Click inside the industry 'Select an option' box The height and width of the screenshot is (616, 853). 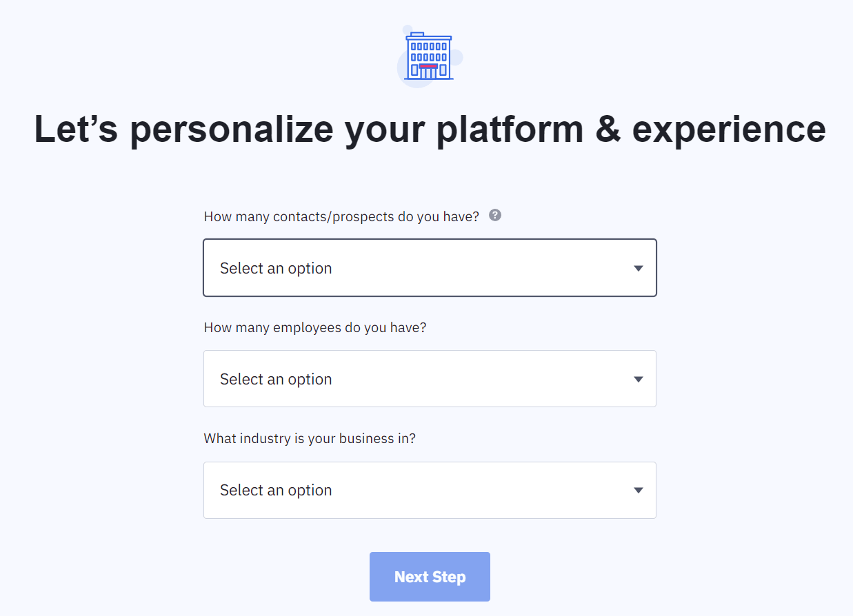(430, 490)
